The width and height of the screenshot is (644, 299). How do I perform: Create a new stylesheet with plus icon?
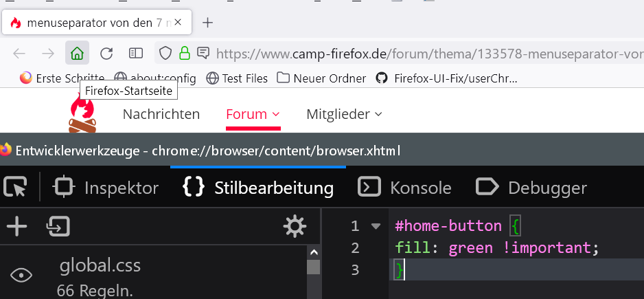point(16,226)
